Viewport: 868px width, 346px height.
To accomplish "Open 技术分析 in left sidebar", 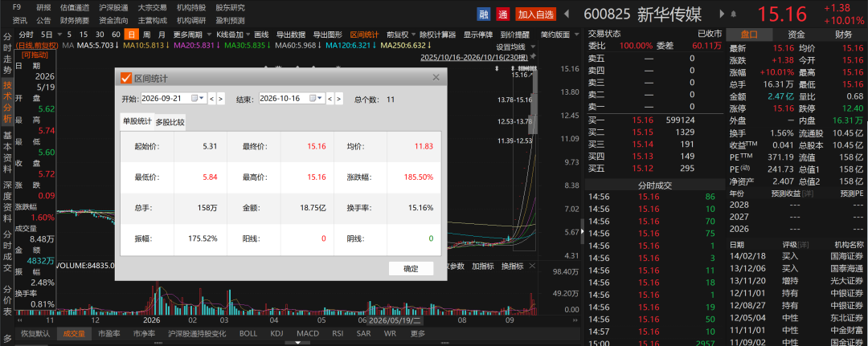I will click(x=7, y=102).
